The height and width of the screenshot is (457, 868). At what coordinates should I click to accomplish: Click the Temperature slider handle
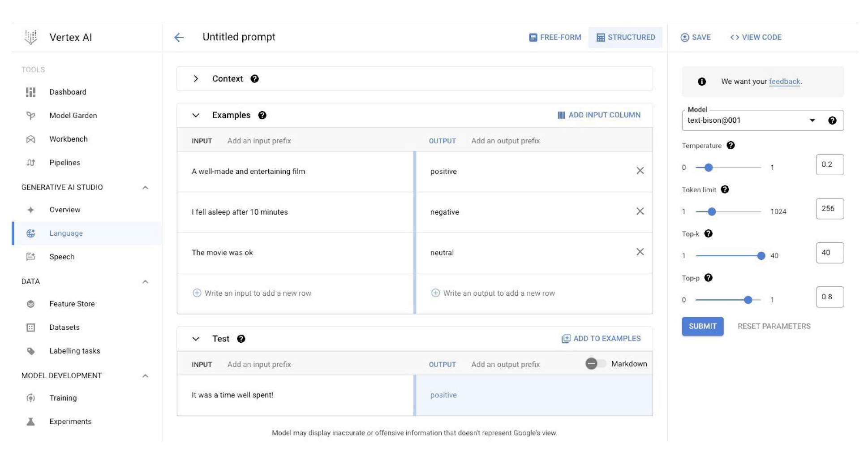pos(708,168)
